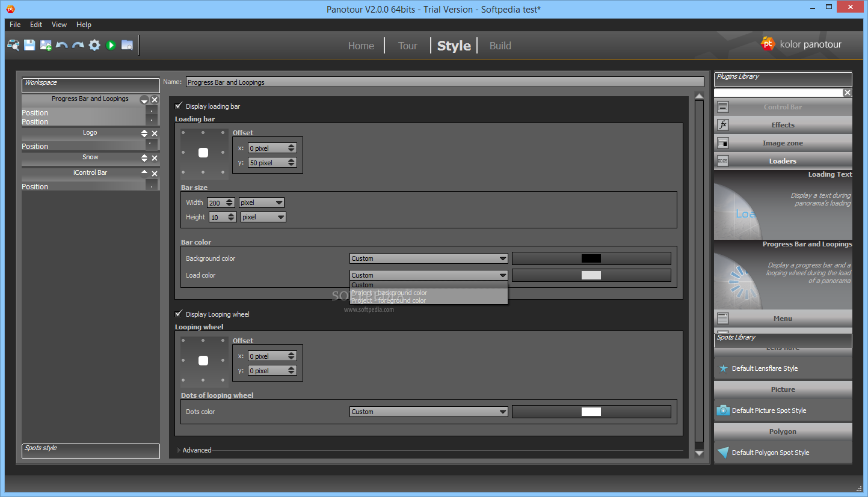Viewport: 868px width, 497px height.
Task: Click the Default Picture Spot Style camera icon
Action: (723, 410)
